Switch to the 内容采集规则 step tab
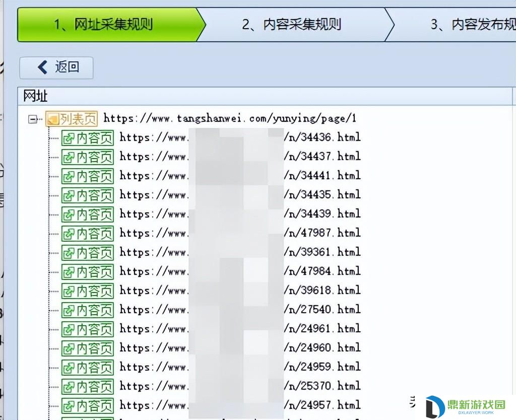This screenshot has width=516, height=420. pyautogui.click(x=292, y=25)
